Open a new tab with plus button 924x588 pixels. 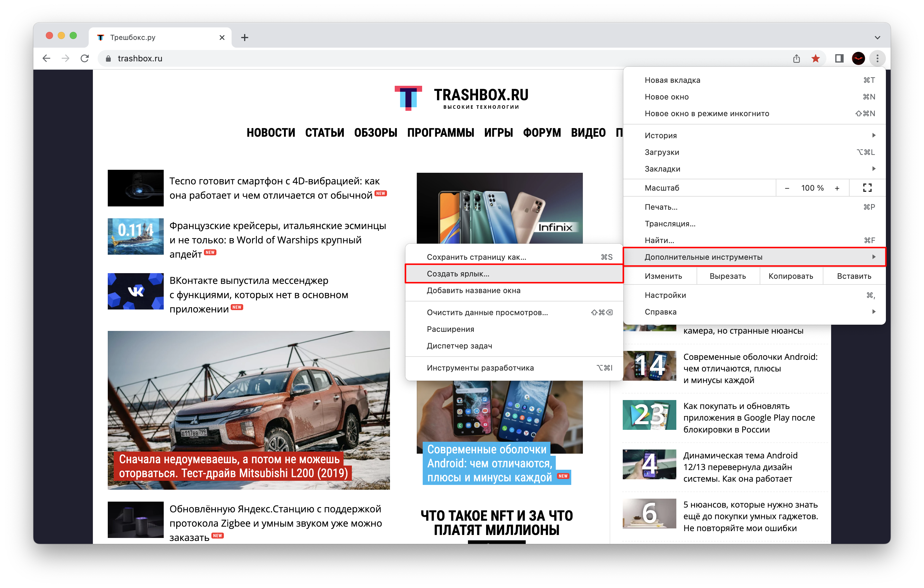tap(244, 37)
